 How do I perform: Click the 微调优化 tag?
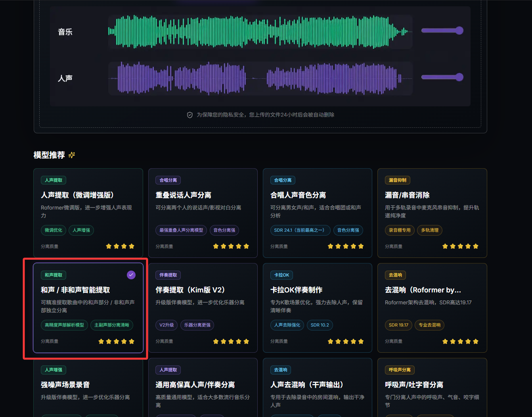click(x=54, y=230)
